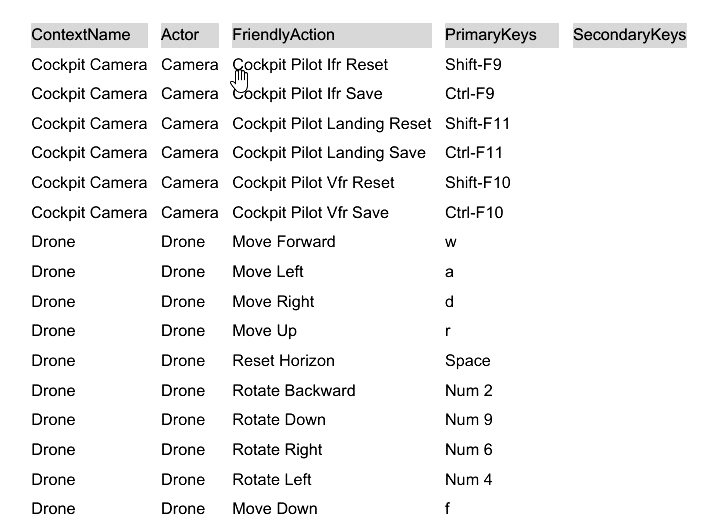
Task: Click the Move Down action text
Action: (x=275, y=509)
